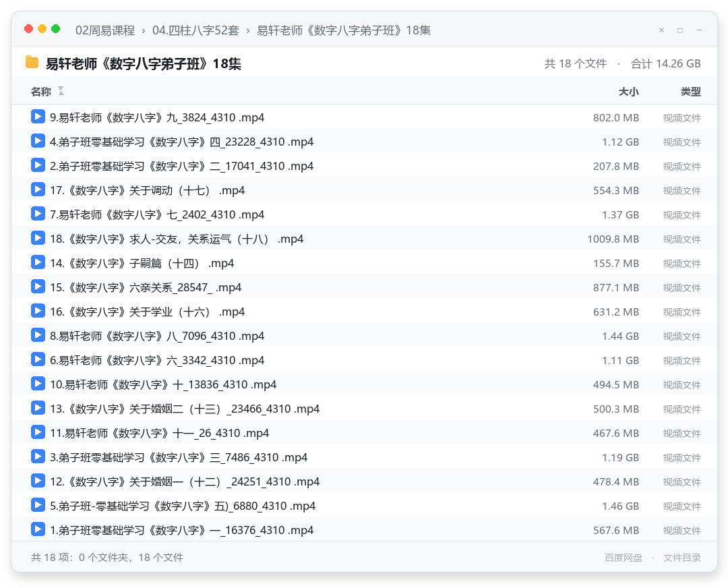728x588 pixels.
Task: Click the video icon for 5.弟子班-零基础学习 file
Action: click(38, 505)
